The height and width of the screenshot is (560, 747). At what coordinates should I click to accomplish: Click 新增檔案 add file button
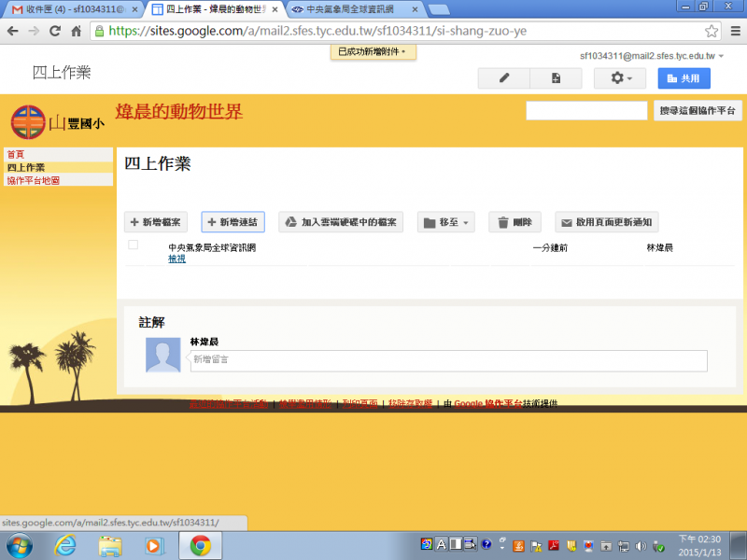[x=156, y=222]
